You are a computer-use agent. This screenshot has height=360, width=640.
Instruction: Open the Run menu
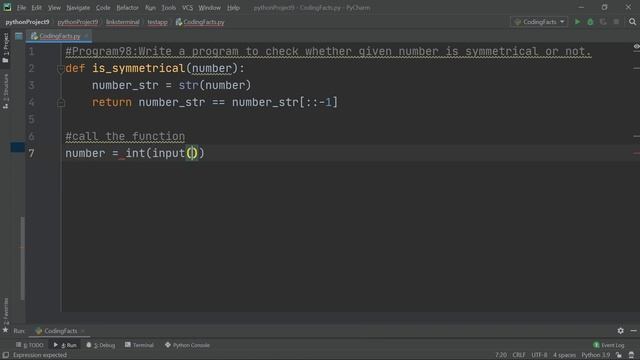tap(150, 8)
